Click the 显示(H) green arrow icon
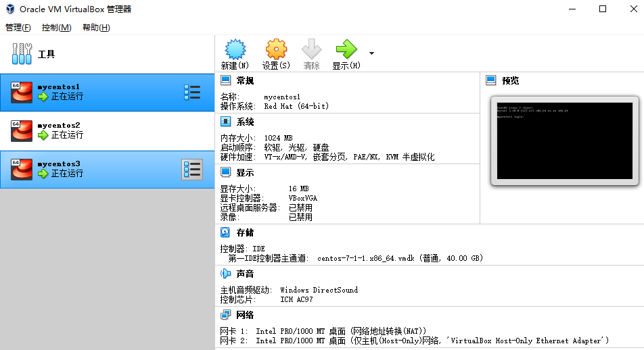This screenshot has width=644, height=350. coord(346,49)
